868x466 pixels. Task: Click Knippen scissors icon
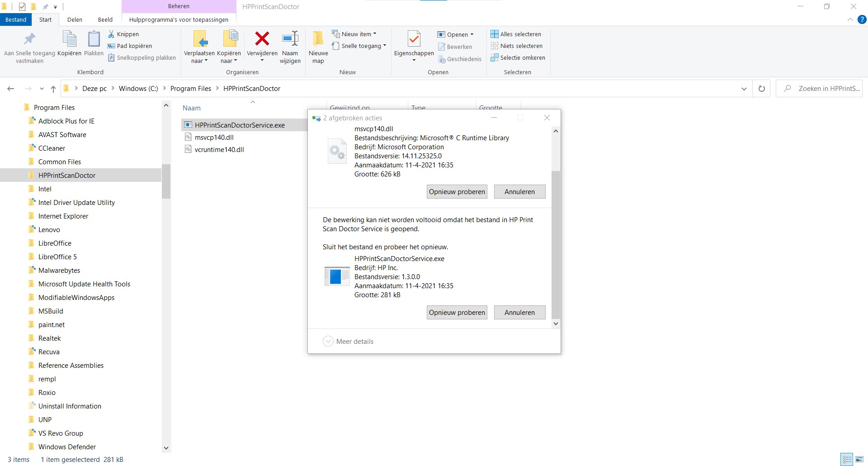(x=111, y=34)
